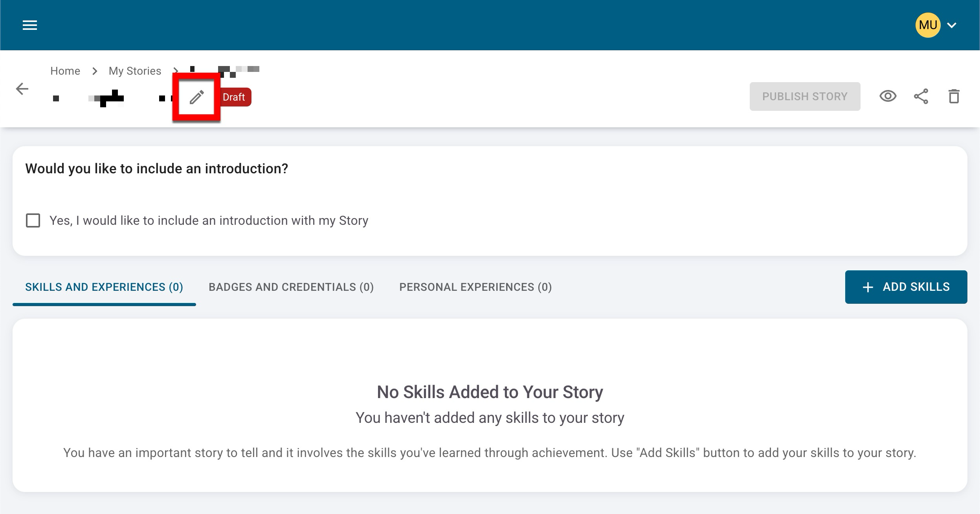Click the MU user avatar
This screenshot has height=514, width=980.
[x=928, y=25]
